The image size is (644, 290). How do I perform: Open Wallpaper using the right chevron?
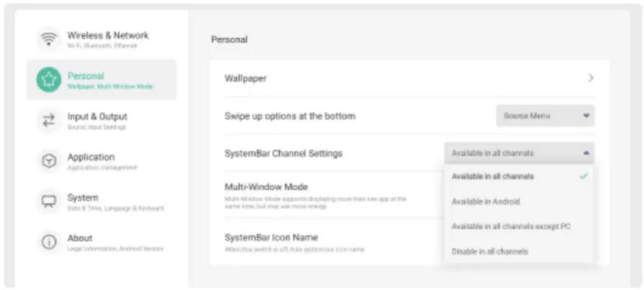[x=591, y=78]
